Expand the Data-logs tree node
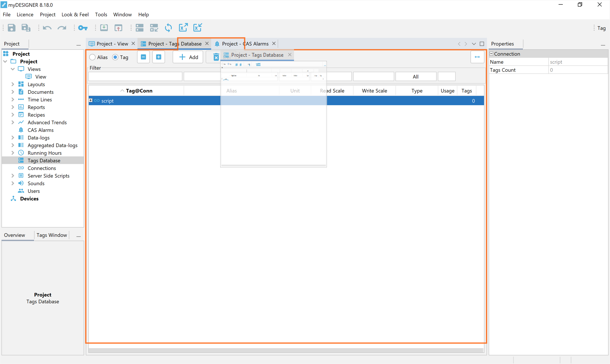The height and width of the screenshot is (364, 610). pyautogui.click(x=13, y=137)
